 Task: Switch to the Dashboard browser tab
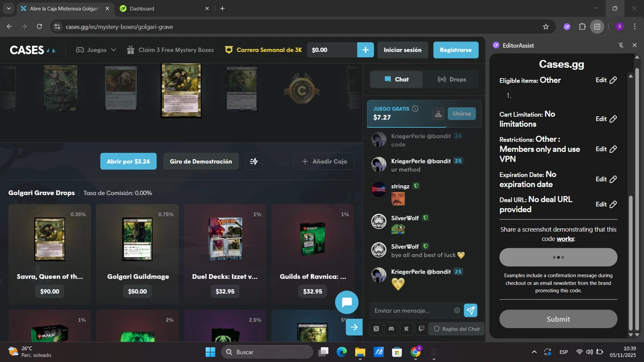pyautogui.click(x=163, y=9)
